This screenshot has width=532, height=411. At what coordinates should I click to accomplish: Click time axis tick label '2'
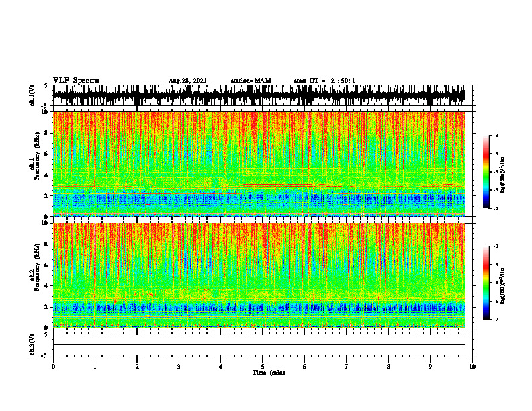[x=137, y=367]
